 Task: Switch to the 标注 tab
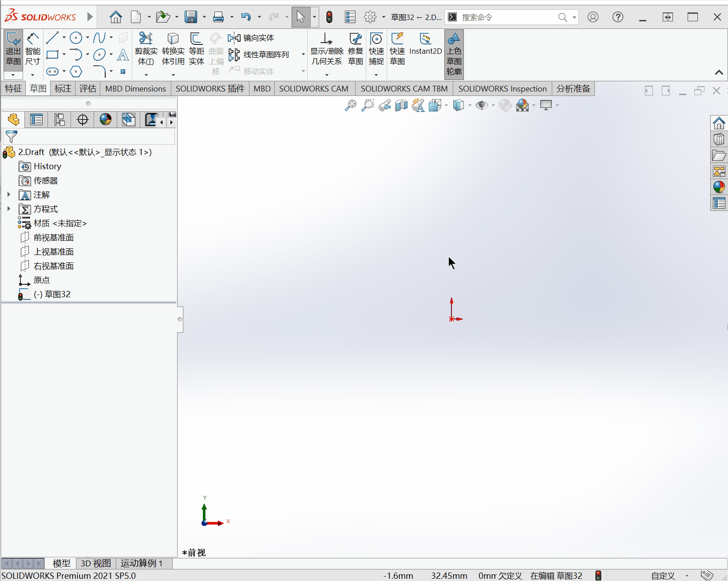(63, 88)
